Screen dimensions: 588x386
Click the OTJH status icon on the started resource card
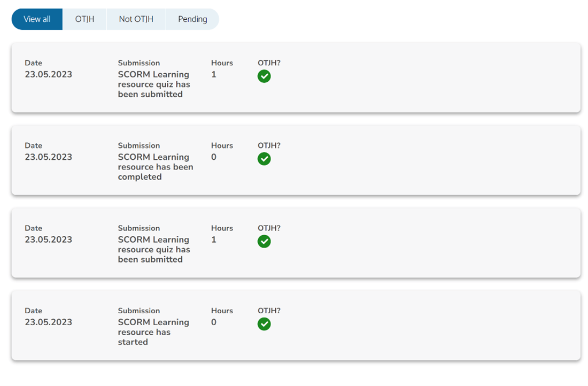coord(264,324)
